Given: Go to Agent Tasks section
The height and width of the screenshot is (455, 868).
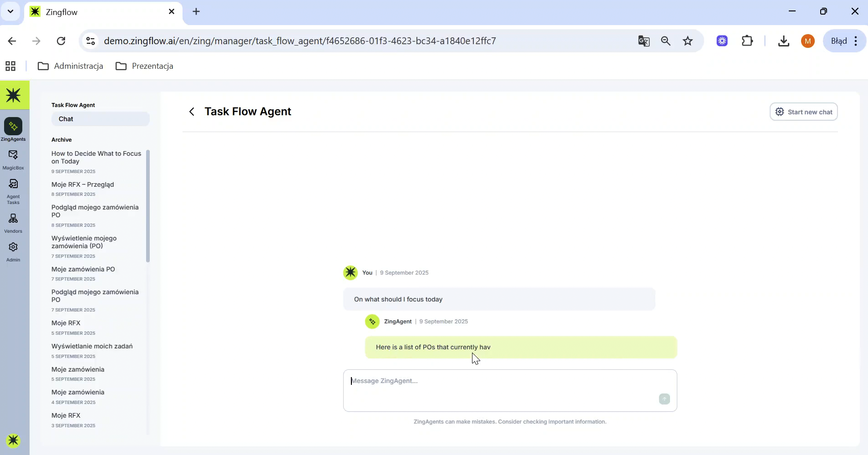Looking at the screenshot, I should [x=13, y=190].
